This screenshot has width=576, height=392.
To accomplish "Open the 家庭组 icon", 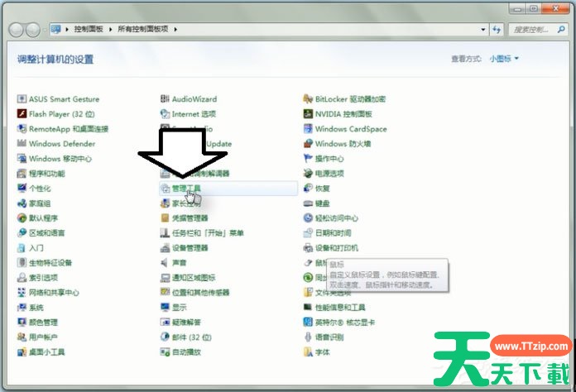I will 22,203.
